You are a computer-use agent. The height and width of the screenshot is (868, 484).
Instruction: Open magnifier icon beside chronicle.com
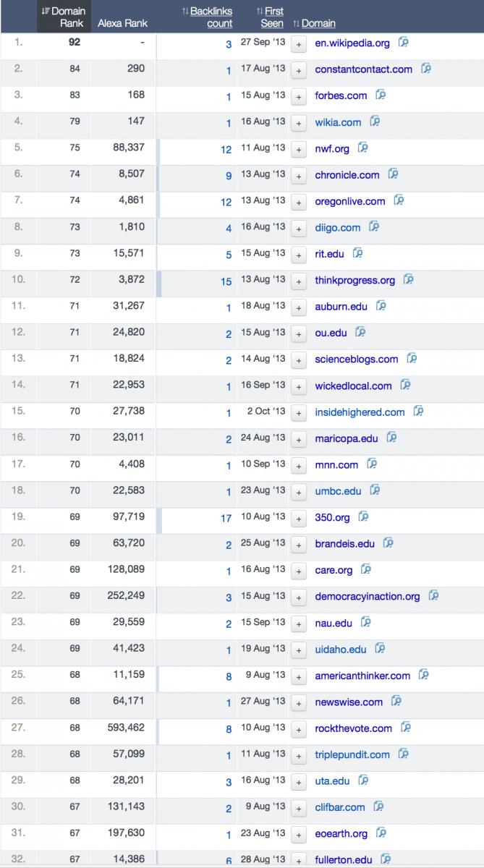[394, 174]
